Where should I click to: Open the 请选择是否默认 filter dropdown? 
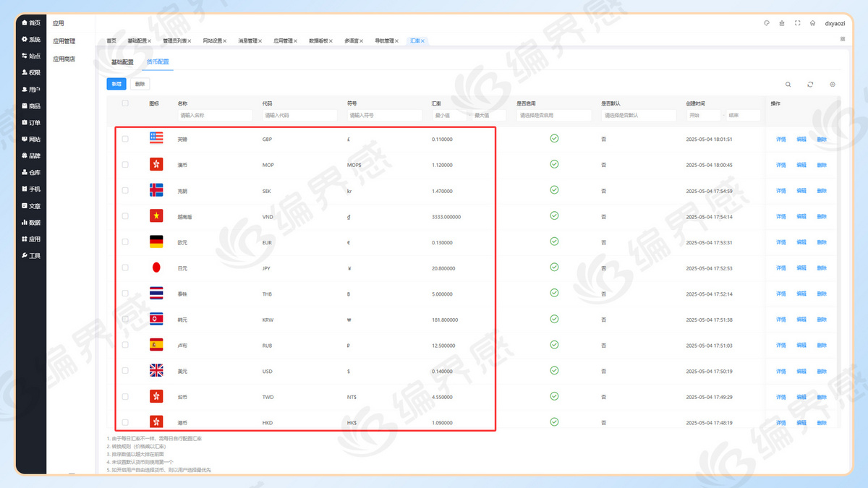[x=639, y=116]
